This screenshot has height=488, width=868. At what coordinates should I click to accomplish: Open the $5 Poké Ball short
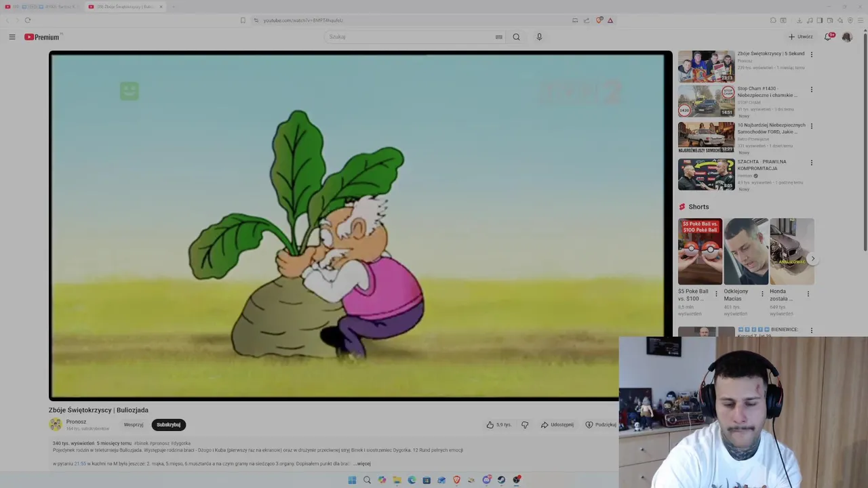(x=700, y=251)
